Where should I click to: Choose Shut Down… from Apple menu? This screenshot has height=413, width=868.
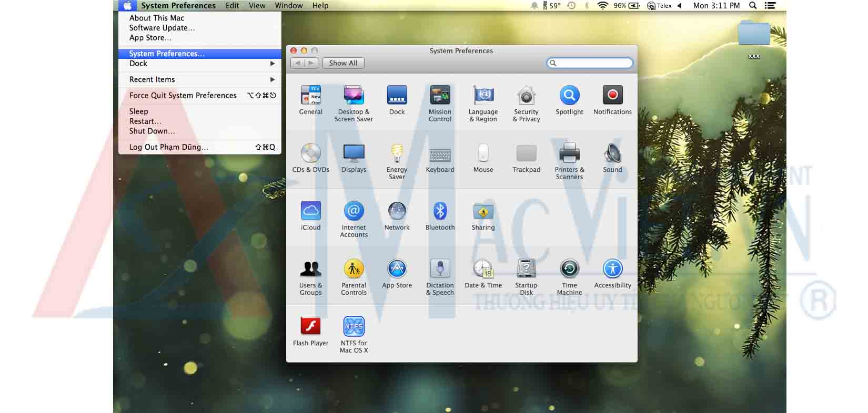click(200, 131)
